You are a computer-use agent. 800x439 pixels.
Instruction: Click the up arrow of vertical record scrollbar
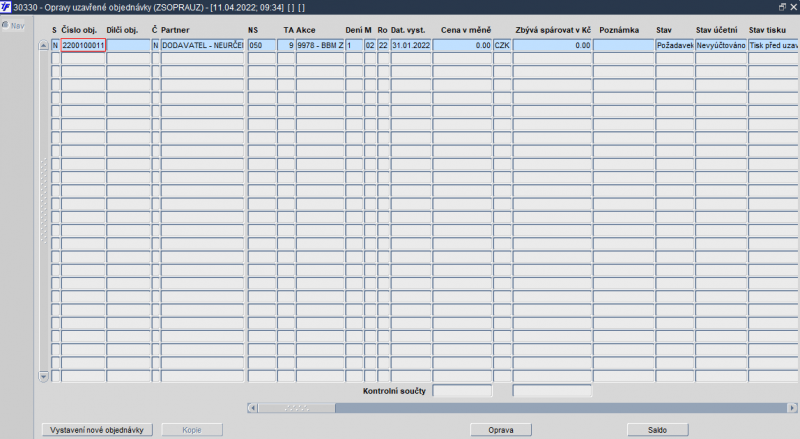coord(43,45)
